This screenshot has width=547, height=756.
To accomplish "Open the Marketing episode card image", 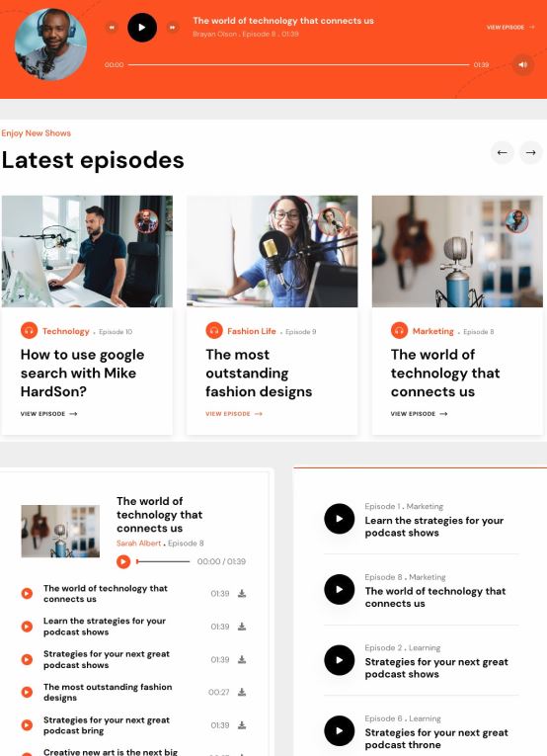I will 457,251.
